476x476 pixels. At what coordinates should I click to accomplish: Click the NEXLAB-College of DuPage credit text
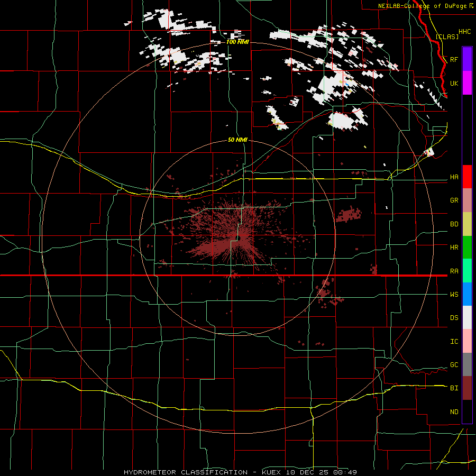[x=422, y=6]
